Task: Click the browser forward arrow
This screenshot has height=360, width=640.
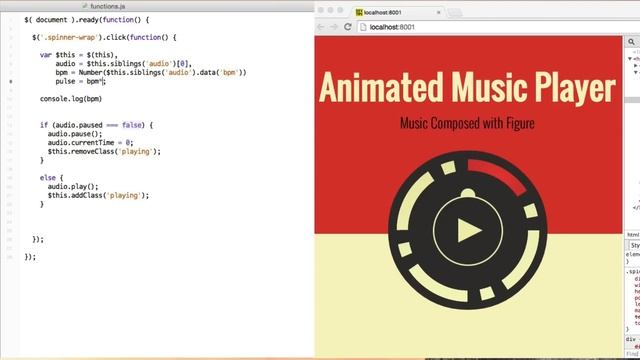Action: click(x=334, y=27)
